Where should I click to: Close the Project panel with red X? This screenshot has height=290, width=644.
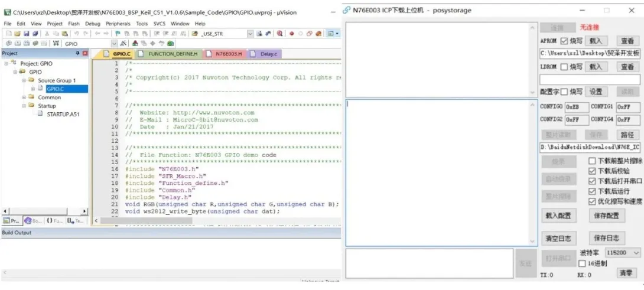(x=85, y=54)
